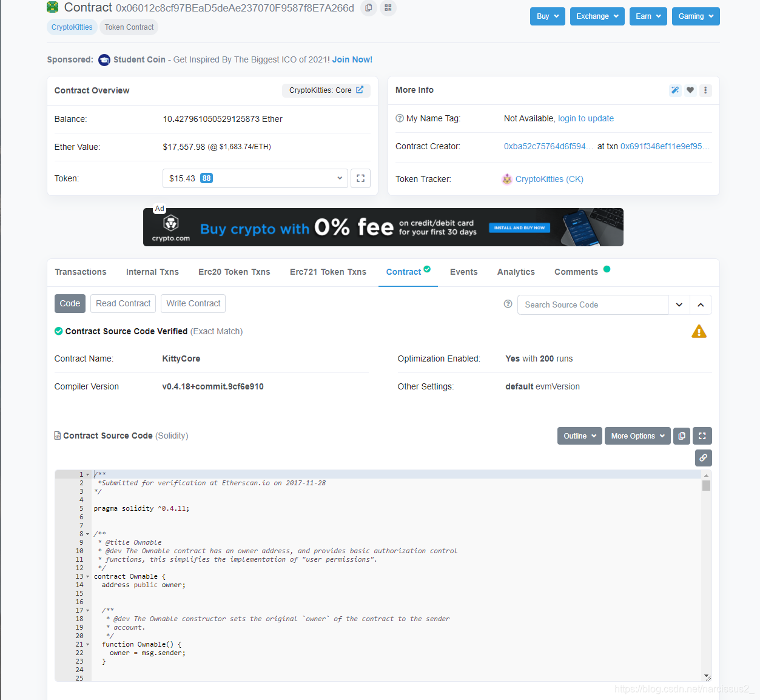Copy source code to clipboard icon
Image resolution: width=760 pixels, height=700 pixels.
[682, 436]
